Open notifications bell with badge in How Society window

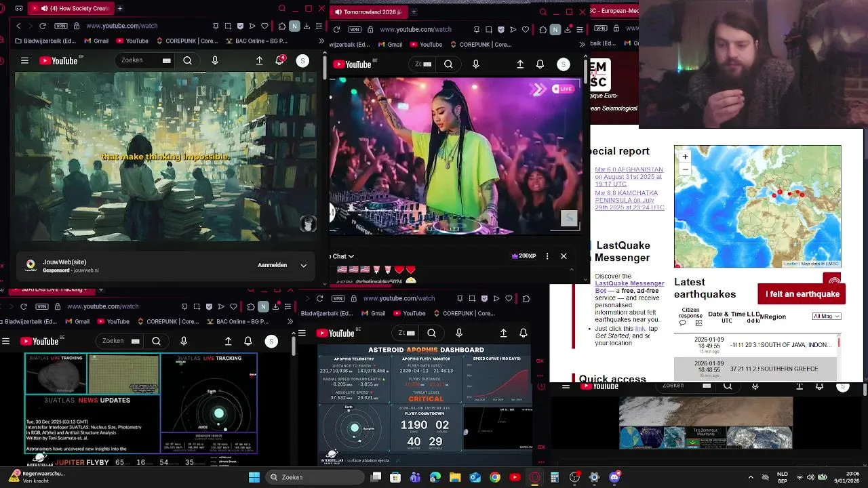pyautogui.click(x=279, y=60)
